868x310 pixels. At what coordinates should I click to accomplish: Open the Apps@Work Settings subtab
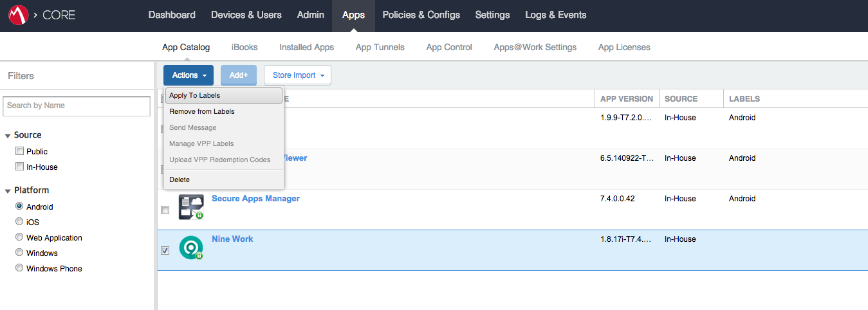click(x=535, y=47)
